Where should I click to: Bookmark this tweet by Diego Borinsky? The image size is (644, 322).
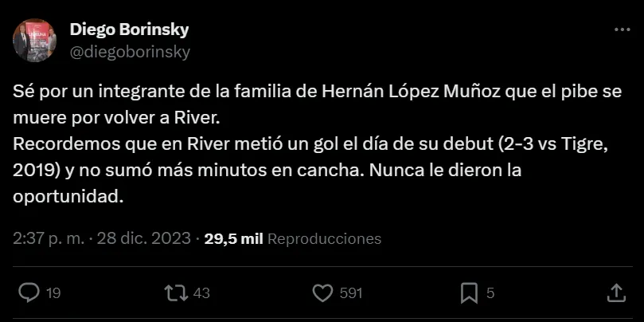(x=470, y=293)
